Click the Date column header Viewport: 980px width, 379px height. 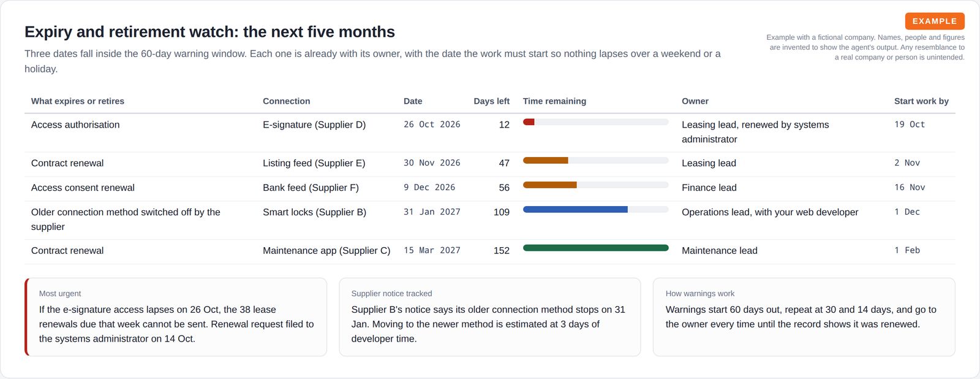pyautogui.click(x=413, y=101)
